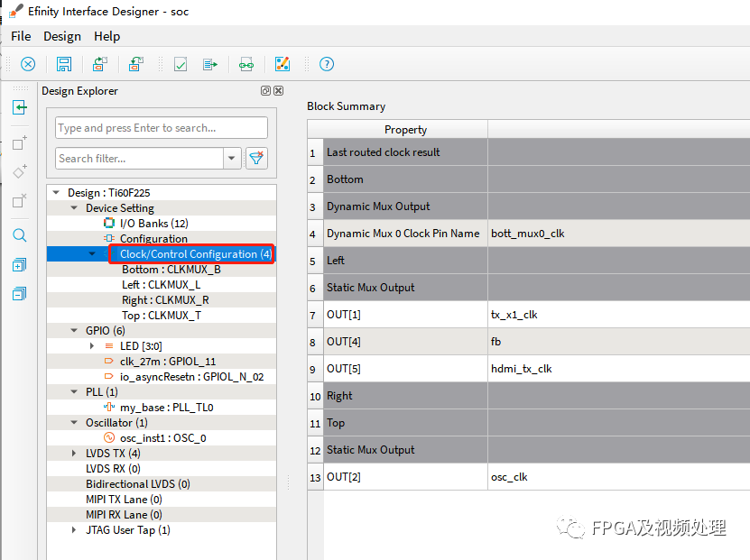Click the close circle X toolbar icon

pyautogui.click(x=28, y=64)
